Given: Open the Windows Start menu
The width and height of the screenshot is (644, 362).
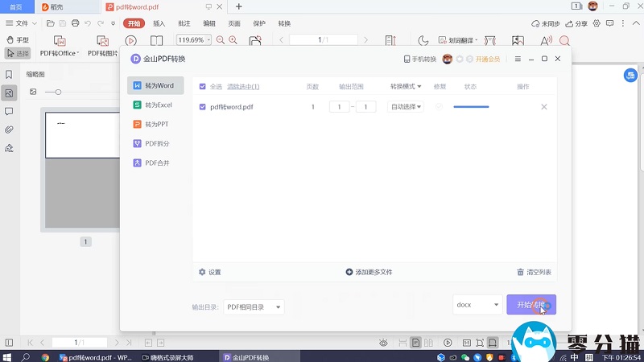Looking at the screenshot, I should point(7,357).
